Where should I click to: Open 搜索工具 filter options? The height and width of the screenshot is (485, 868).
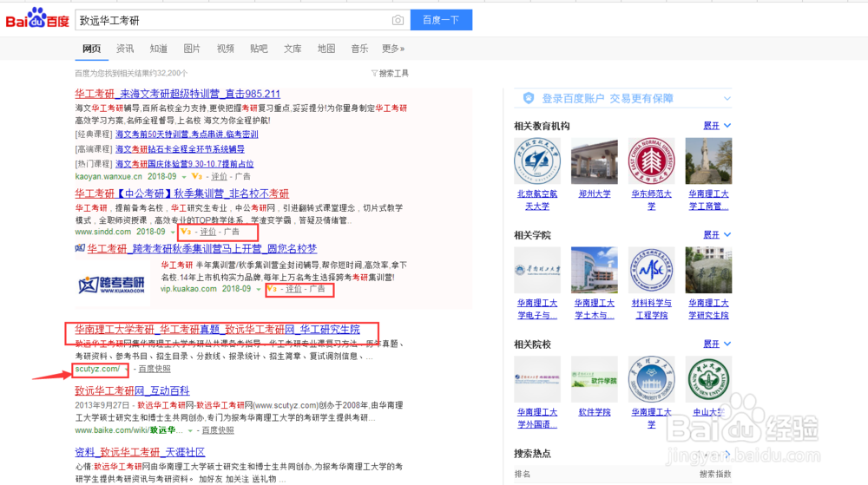[390, 73]
